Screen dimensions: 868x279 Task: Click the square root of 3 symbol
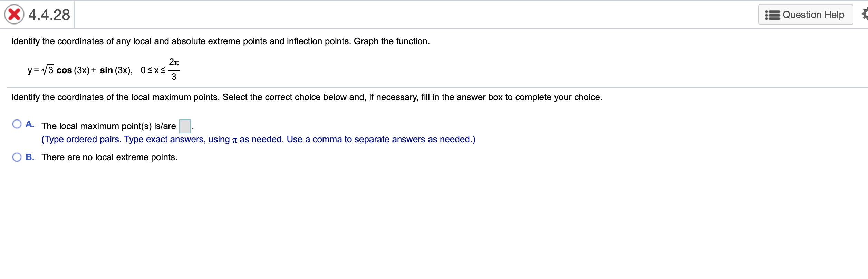(48, 70)
